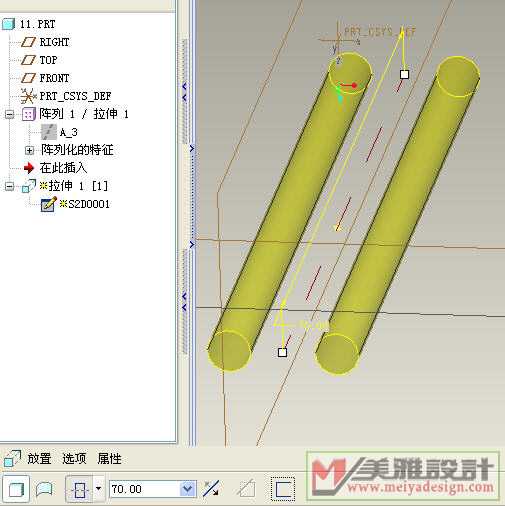505x506 pixels.
Task: Click the symmetric depth option icon
Action: pyautogui.click(x=80, y=489)
